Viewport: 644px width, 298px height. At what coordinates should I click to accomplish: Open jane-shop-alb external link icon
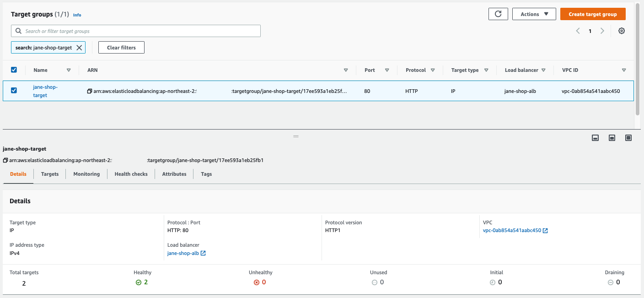[x=203, y=253]
